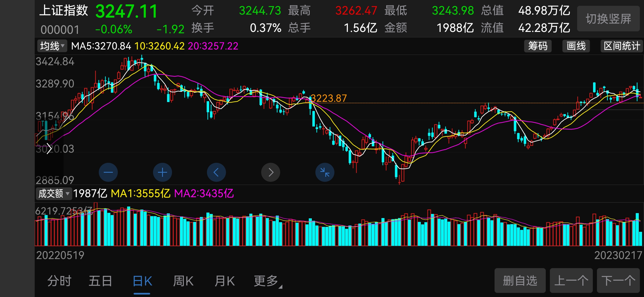This screenshot has height=297, width=644.
Task: Go to previous stock via 上一个
Action: 571,280
